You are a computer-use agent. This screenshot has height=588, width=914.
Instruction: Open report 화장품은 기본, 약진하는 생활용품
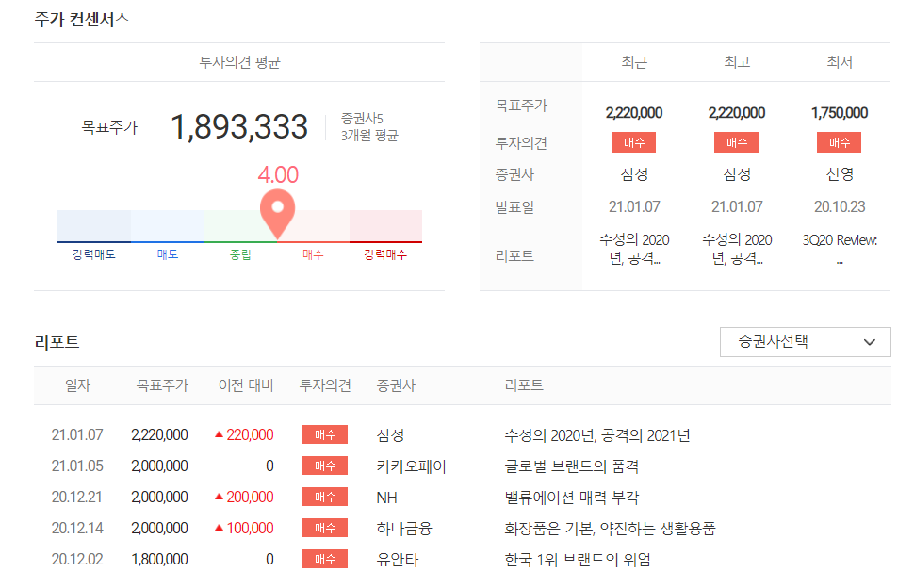click(x=610, y=529)
